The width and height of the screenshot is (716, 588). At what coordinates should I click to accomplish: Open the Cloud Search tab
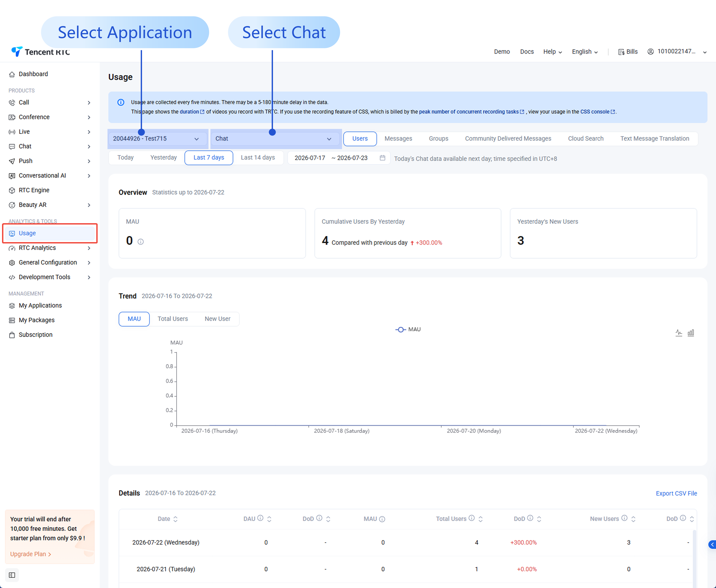click(586, 139)
